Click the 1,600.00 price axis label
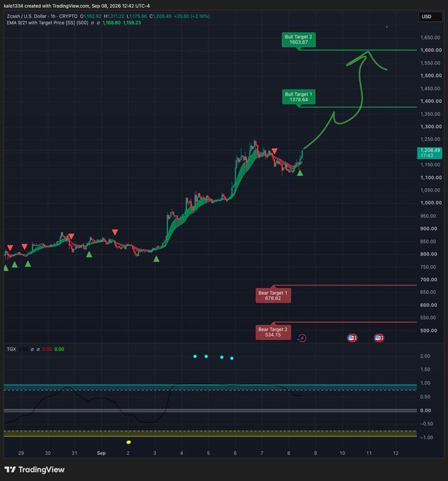Viewport: 448px width, 481px height. point(431,50)
